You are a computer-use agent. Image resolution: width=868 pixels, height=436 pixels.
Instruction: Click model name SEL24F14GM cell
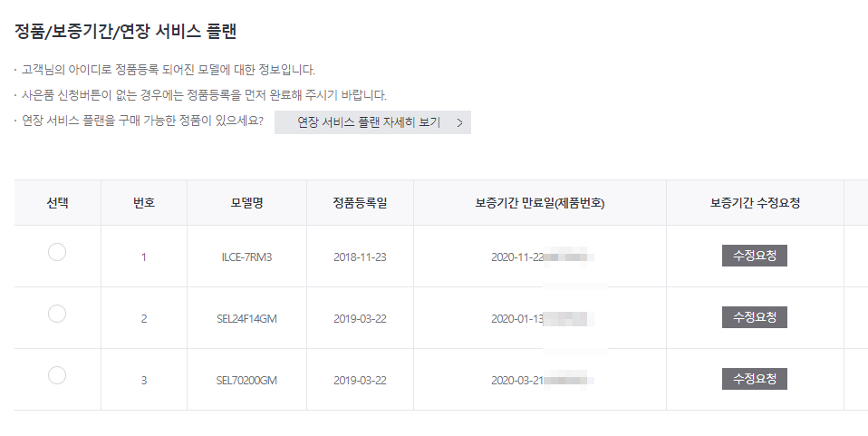coord(246,318)
